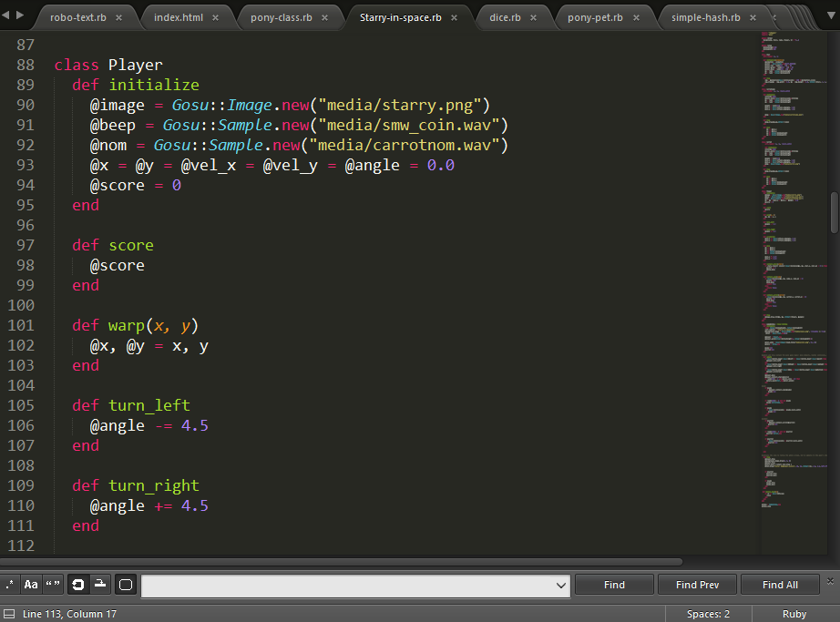This screenshot has height=622, width=840.
Task: Close the robo-text.rb tab
Action: tap(118, 17)
